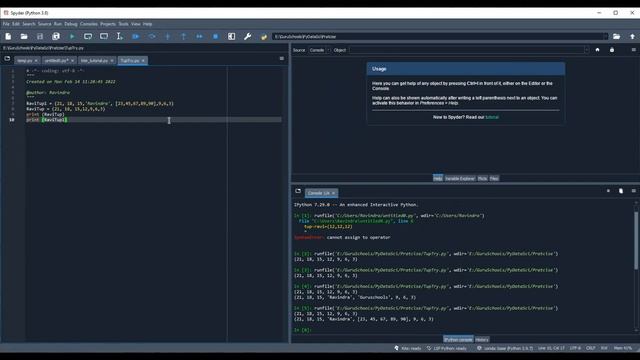Switch to untitled0.py editor tab

coord(56,60)
